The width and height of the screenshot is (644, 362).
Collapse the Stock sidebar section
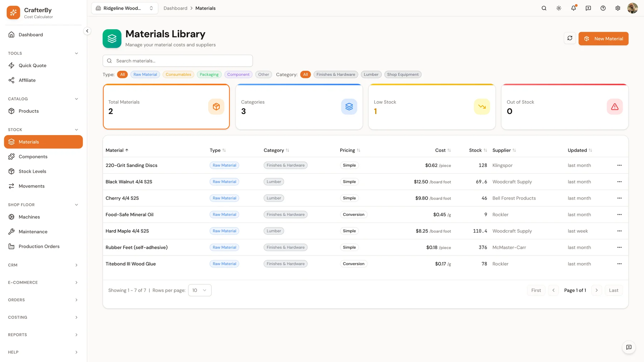pyautogui.click(x=43, y=130)
